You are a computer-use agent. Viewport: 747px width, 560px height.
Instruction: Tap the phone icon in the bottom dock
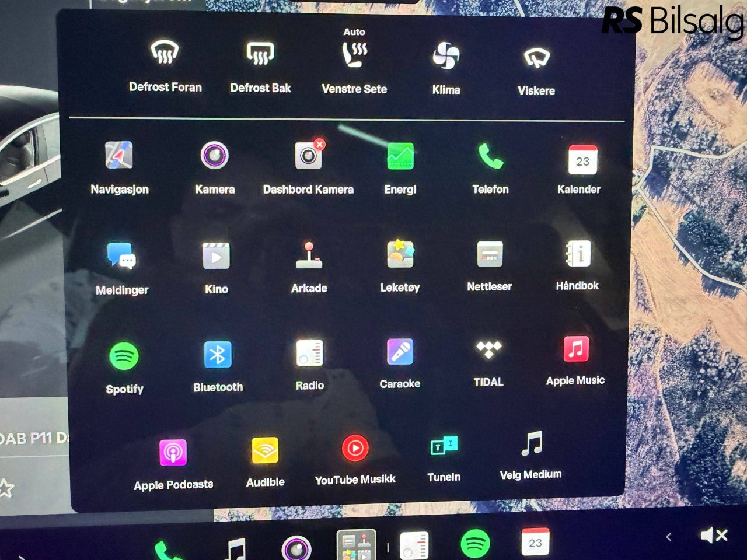point(169,549)
